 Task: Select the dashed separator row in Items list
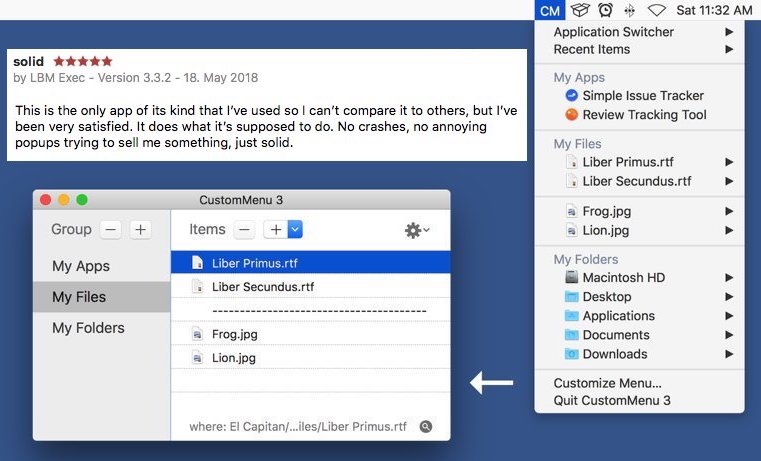311,310
